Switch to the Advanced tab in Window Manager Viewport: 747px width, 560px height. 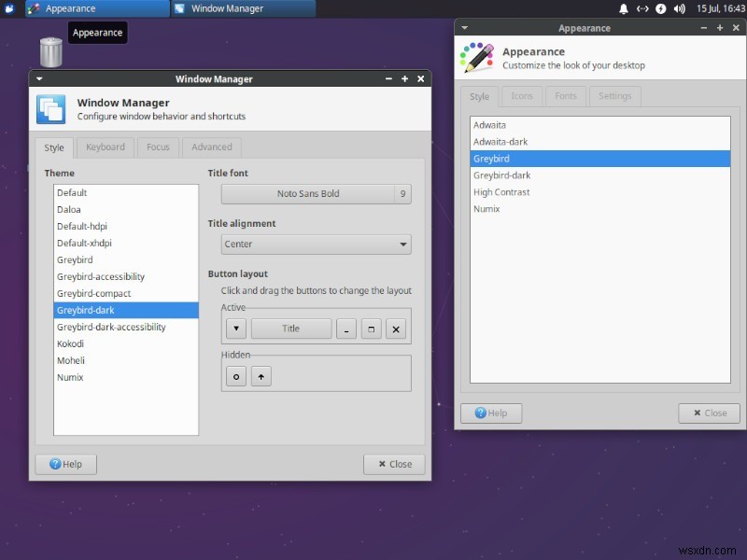tap(212, 147)
